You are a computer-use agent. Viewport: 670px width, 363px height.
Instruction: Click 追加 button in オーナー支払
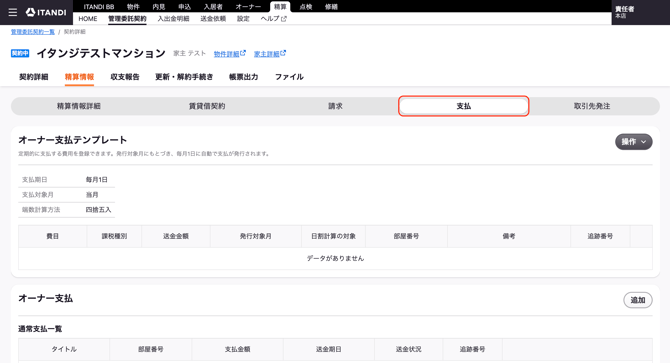point(638,300)
